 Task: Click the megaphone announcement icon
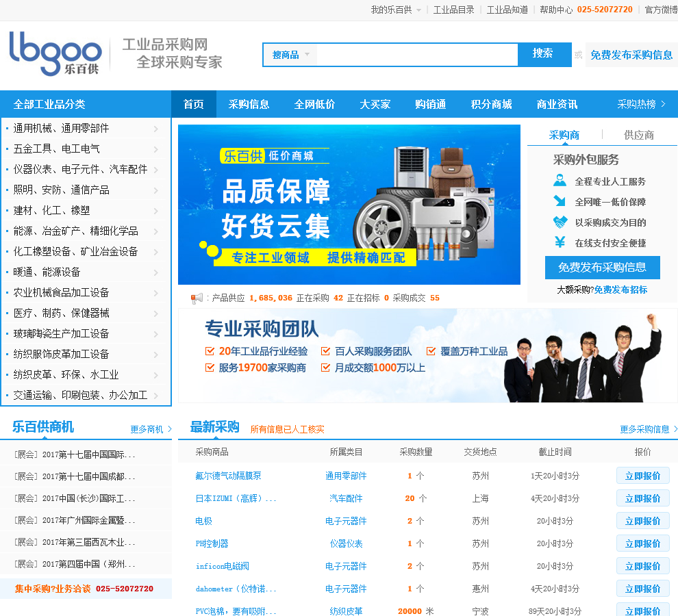197,298
